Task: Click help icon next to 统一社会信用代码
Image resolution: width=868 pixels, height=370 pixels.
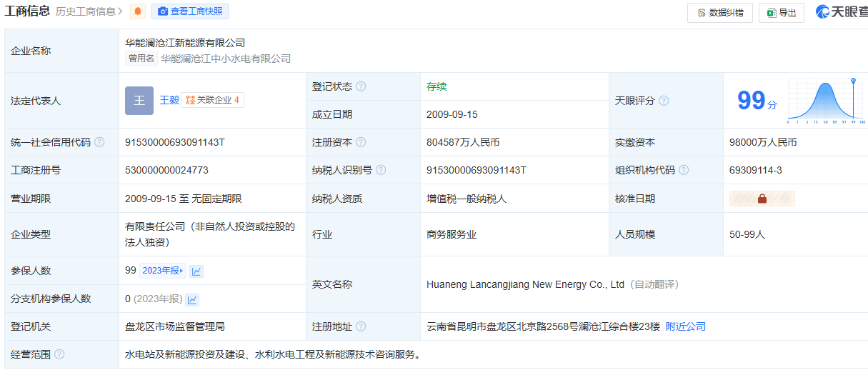Action: [x=99, y=142]
